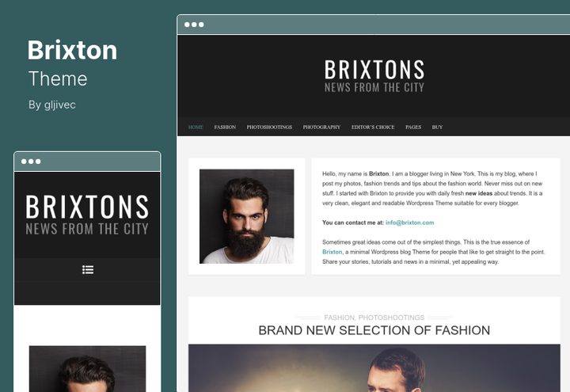Open EDITOR'S CHOICE menu item
This screenshot has width=570, height=392.
[x=373, y=127]
